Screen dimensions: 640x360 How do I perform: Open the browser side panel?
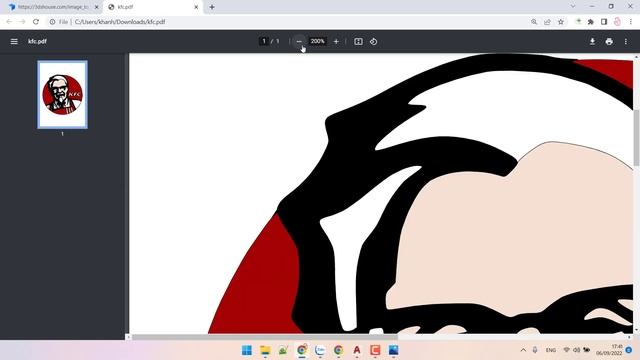click(x=604, y=22)
